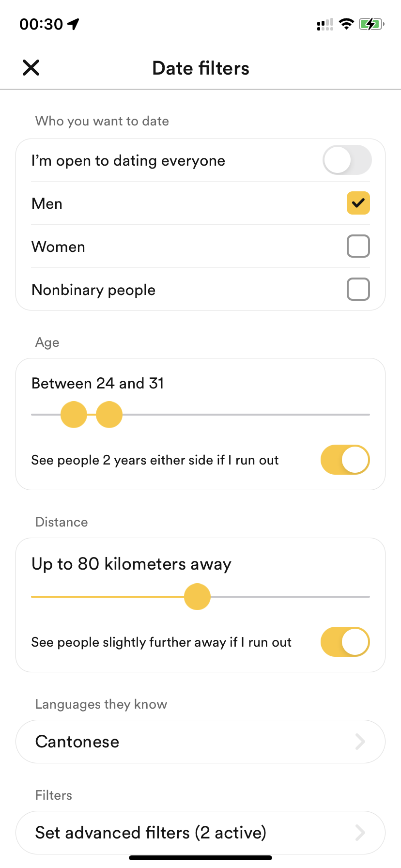Open Set advanced filters

(x=194, y=833)
